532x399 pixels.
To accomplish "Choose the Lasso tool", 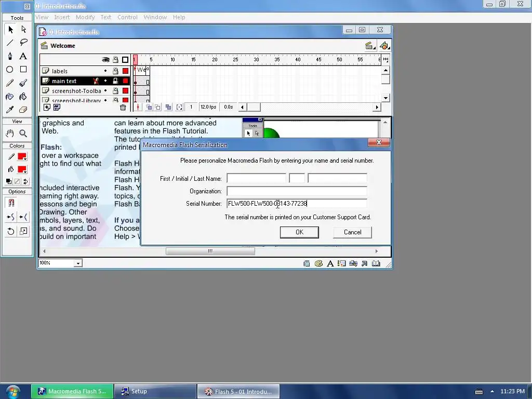I will (x=23, y=43).
